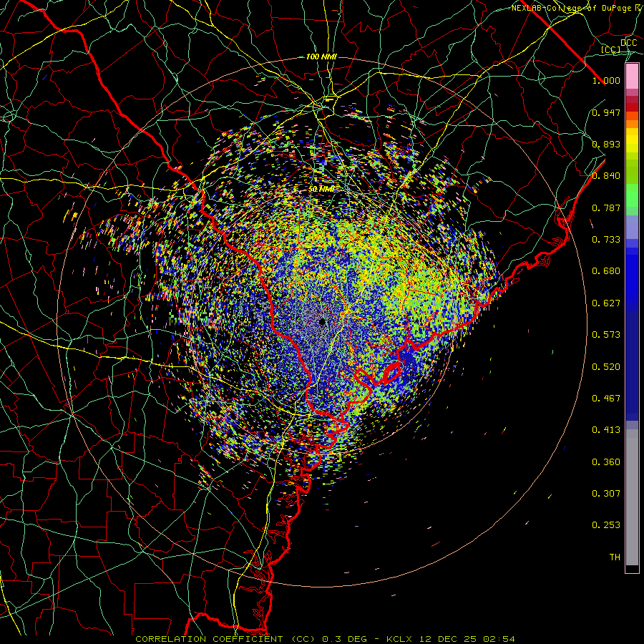The width and height of the screenshot is (644, 644).
Task: Click the gray bottom segment of color bar
Action: point(632,497)
